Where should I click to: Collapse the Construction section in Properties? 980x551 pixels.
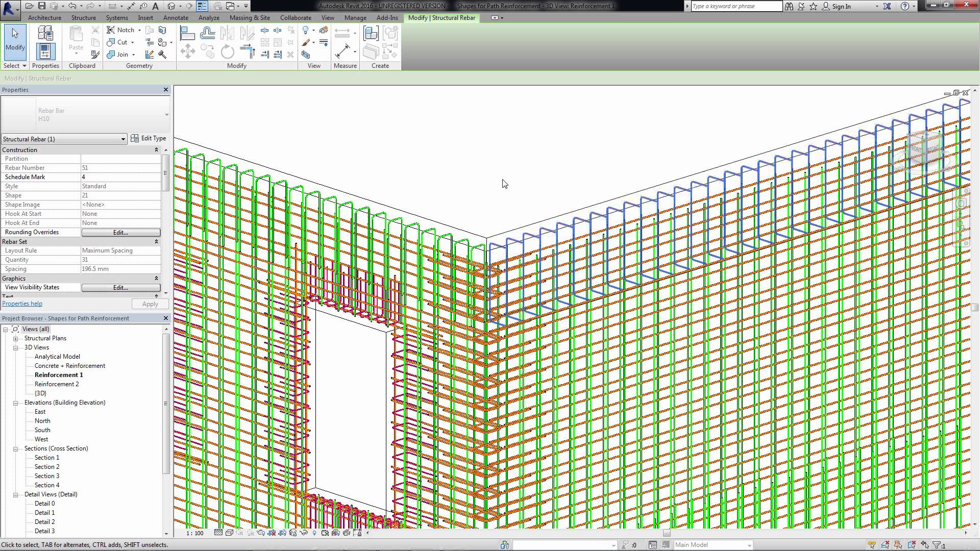tap(156, 149)
